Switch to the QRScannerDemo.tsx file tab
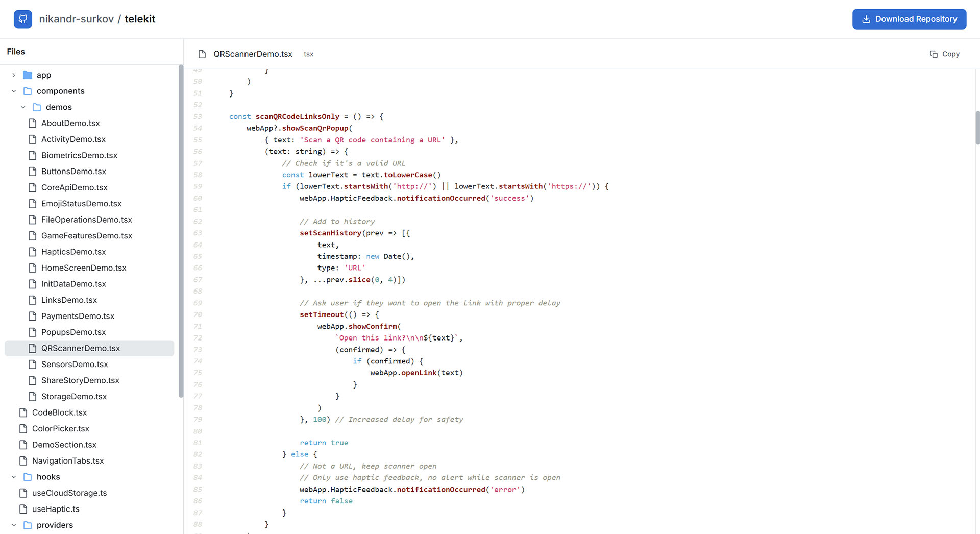Viewport: 980px width, 534px height. pyautogui.click(x=253, y=54)
